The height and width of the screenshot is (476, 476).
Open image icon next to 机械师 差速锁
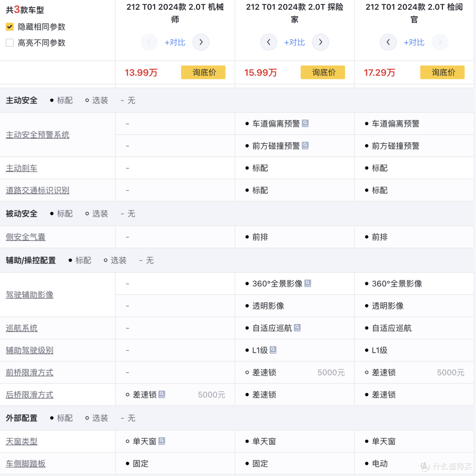pyautogui.click(x=162, y=394)
